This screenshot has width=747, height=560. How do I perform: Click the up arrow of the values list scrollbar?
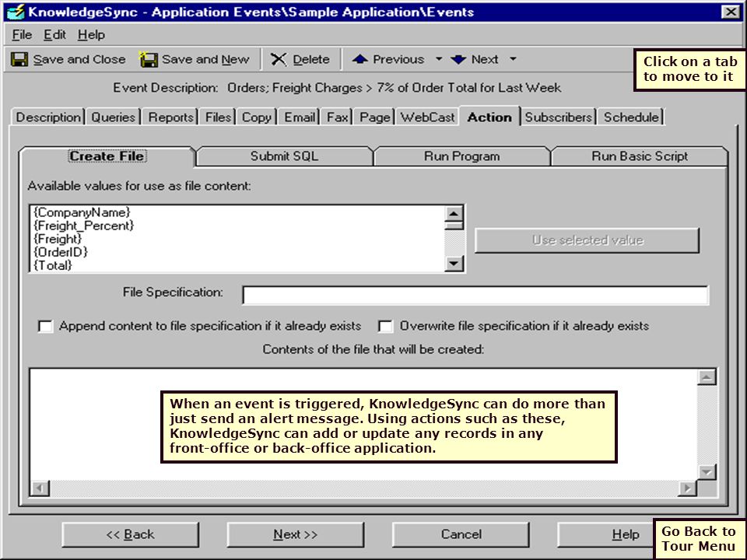pyautogui.click(x=454, y=214)
